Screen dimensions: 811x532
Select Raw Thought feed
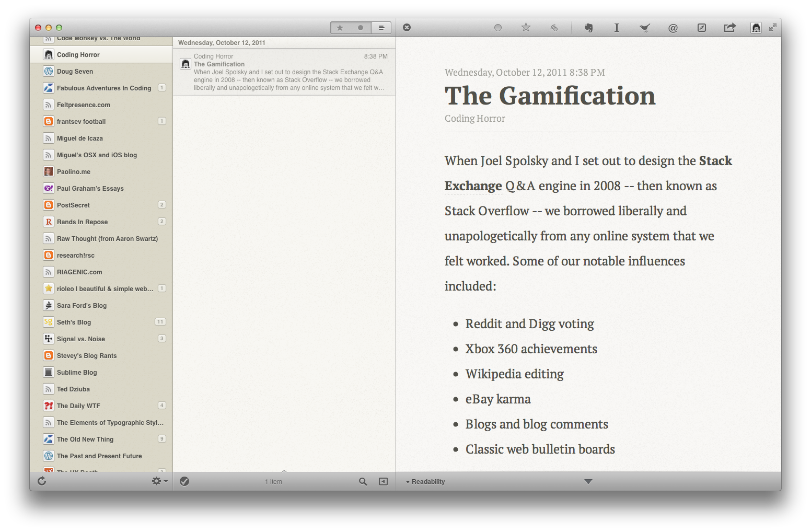click(x=101, y=238)
